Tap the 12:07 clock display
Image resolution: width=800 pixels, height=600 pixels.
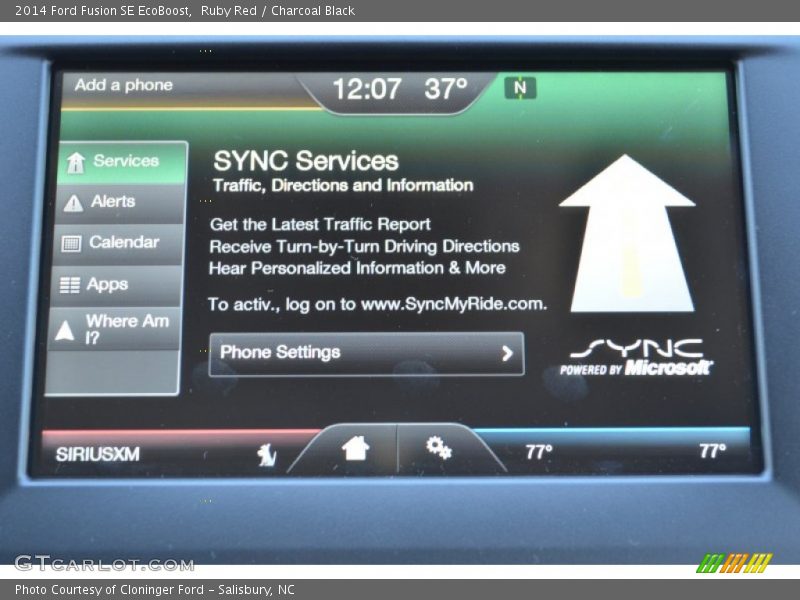pyautogui.click(x=367, y=89)
